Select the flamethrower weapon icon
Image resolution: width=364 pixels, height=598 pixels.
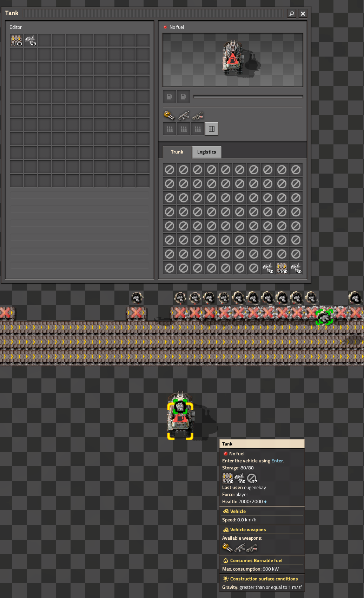(x=198, y=115)
